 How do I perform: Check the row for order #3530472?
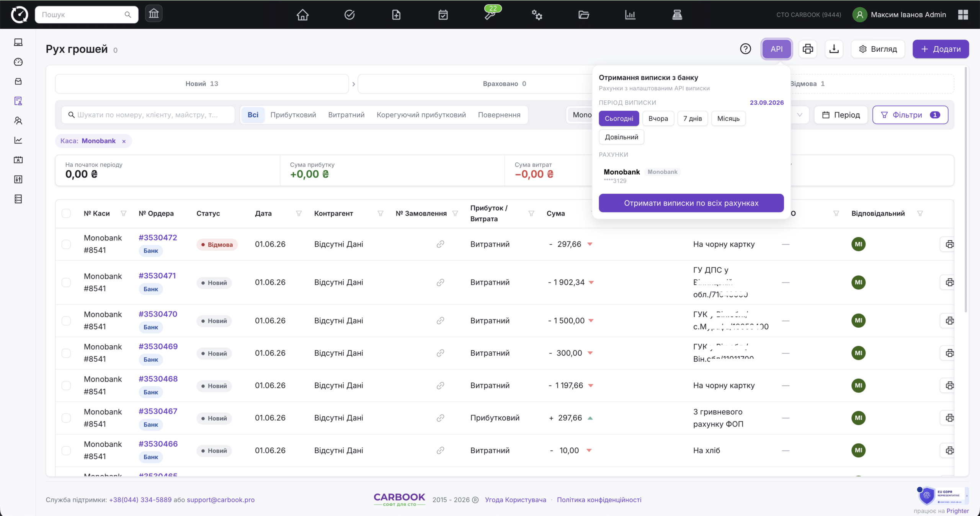click(66, 244)
